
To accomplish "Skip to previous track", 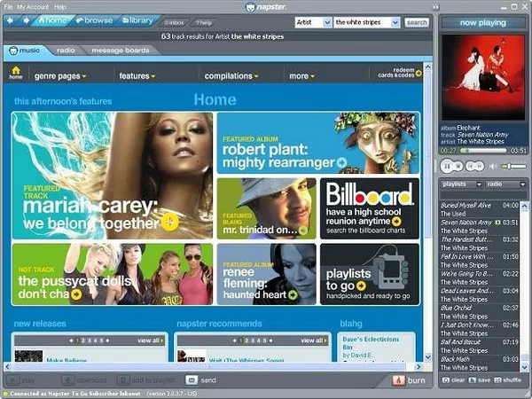I will click(471, 167).
